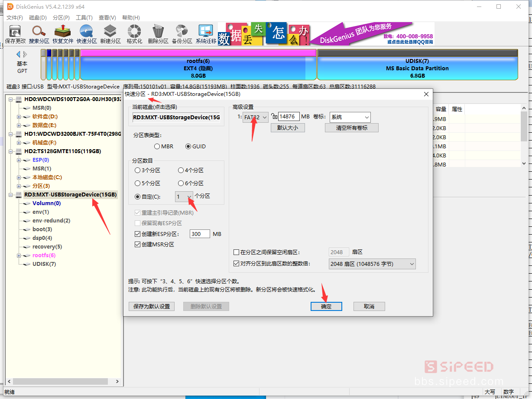
Task: Select boot(3) in the disk tree
Action: [42, 229]
